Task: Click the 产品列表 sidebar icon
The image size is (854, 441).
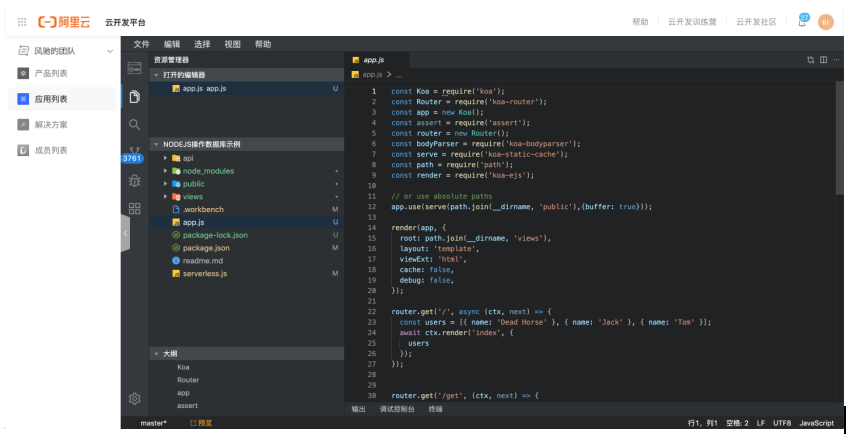Action: point(23,73)
